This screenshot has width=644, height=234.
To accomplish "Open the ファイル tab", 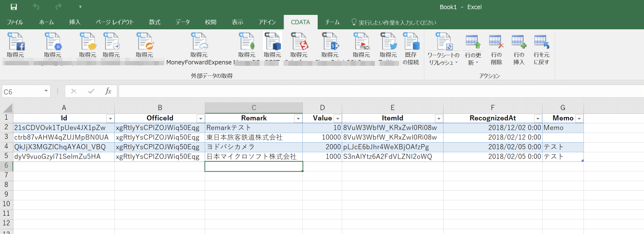I will click(x=14, y=22).
